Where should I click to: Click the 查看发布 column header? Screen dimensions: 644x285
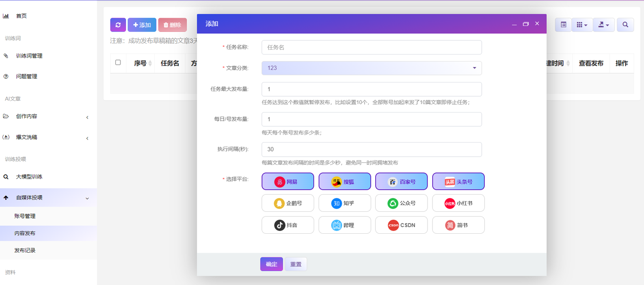(x=591, y=63)
